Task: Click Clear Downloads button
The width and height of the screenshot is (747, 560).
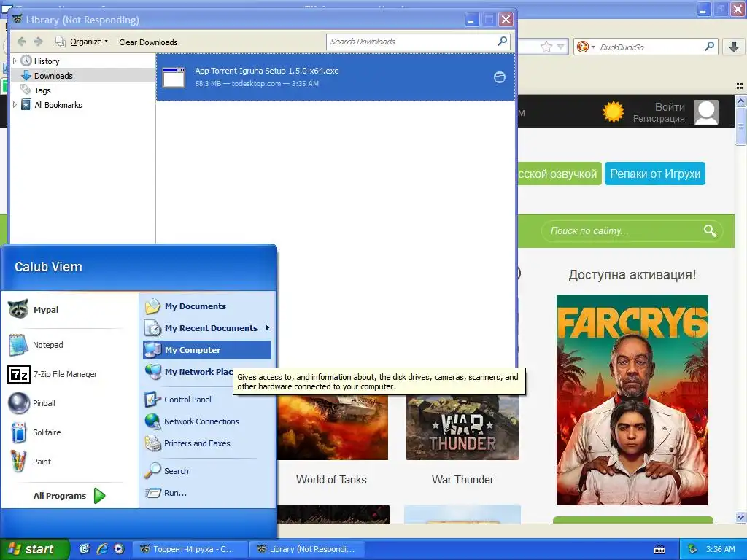Action: tap(148, 42)
